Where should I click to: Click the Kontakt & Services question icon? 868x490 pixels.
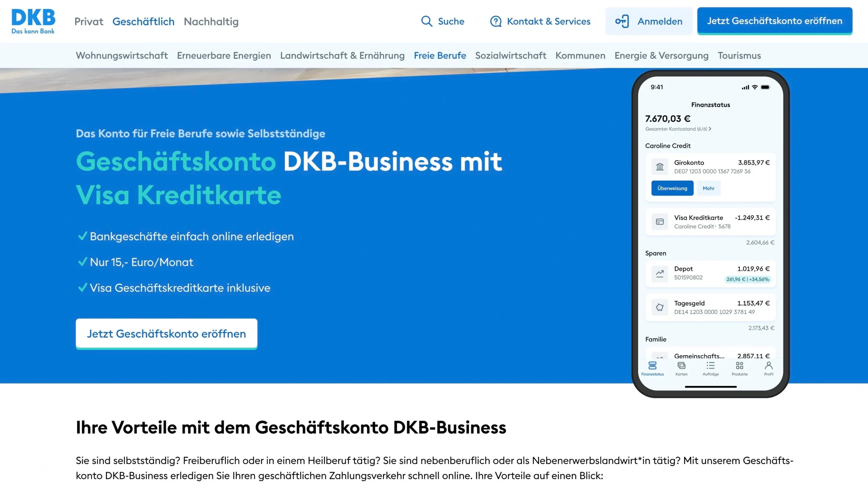[496, 21]
